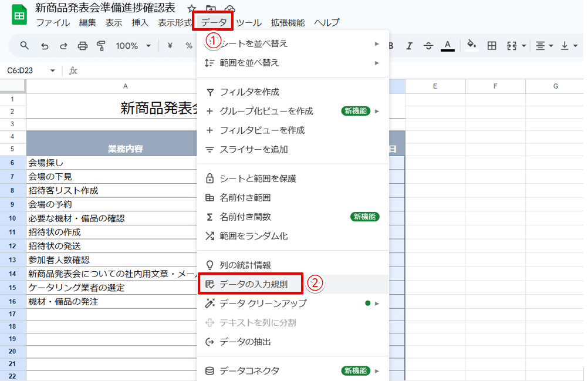The width and height of the screenshot is (588, 381).
Task: Expand 範囲を並べ替え submenu
Action: coord(293,63)
